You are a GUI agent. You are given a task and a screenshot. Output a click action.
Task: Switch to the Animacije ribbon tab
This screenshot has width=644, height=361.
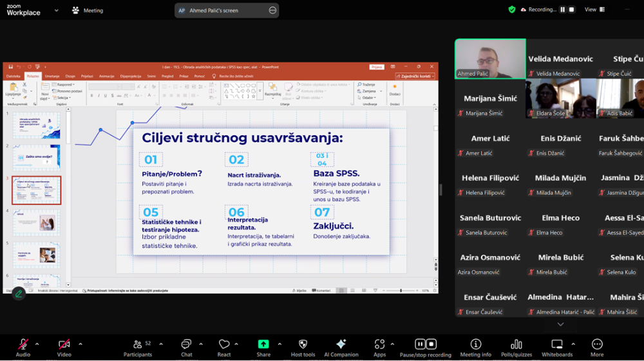[x=106, y=76]
